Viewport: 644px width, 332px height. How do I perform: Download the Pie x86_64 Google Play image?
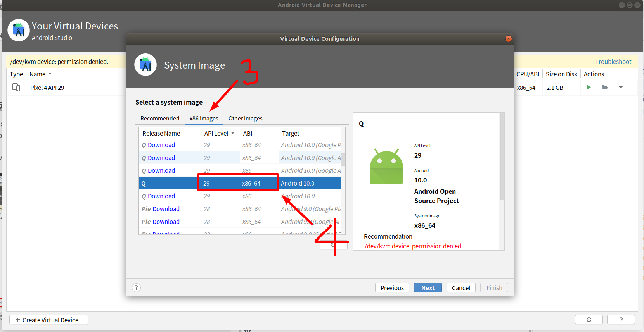(x=166, y=209)
